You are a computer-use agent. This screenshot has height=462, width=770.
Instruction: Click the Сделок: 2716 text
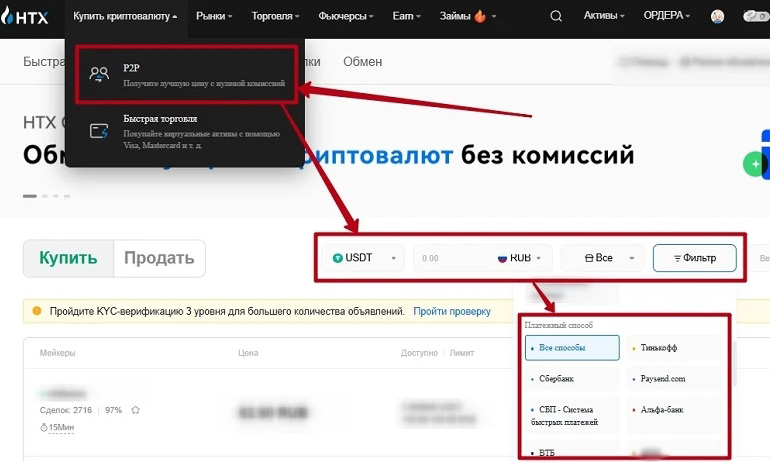pos(66,410)
